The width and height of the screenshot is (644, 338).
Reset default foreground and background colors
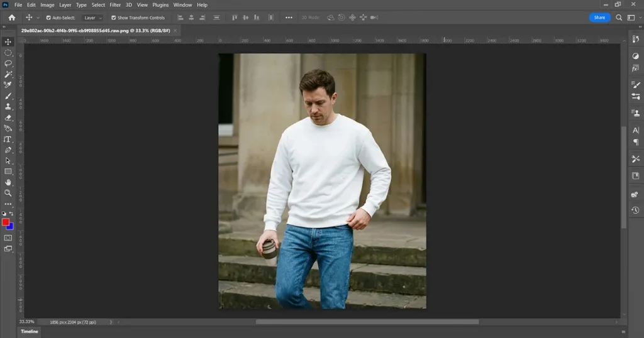click(4, 214)
